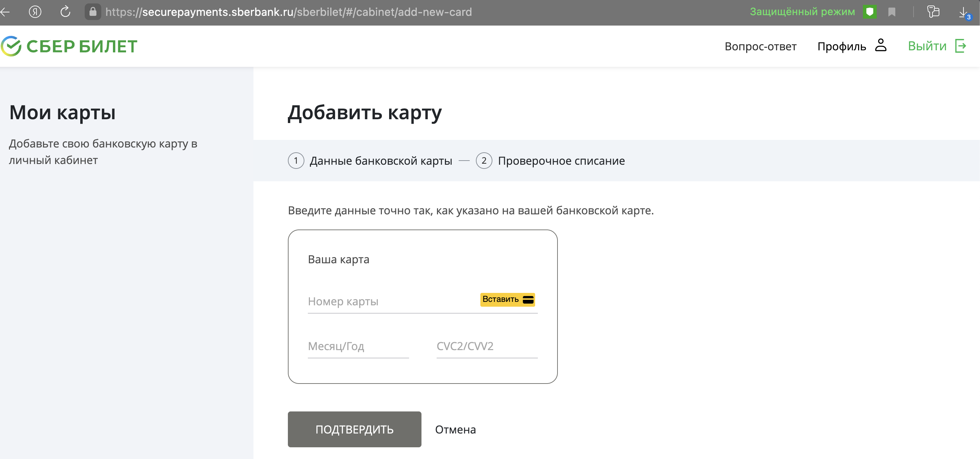
Task: Open the downloads icon with badge 3
Action: [965, 13]
